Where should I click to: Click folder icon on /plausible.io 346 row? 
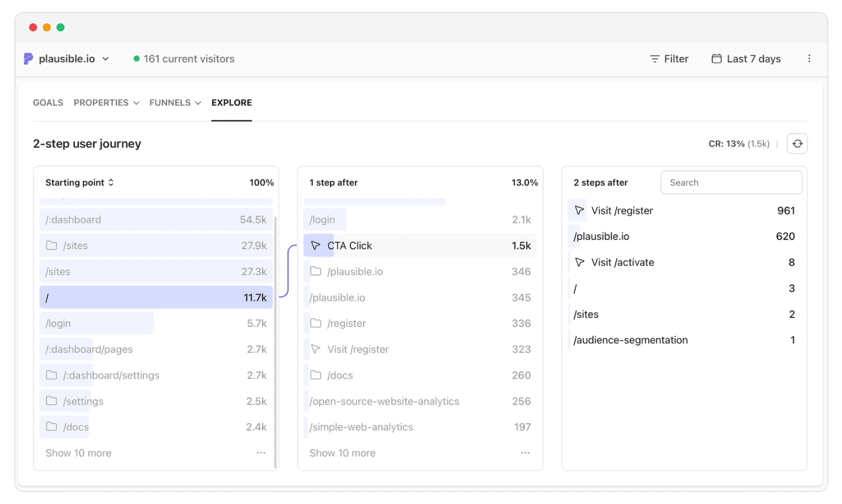tap(315, 271)
